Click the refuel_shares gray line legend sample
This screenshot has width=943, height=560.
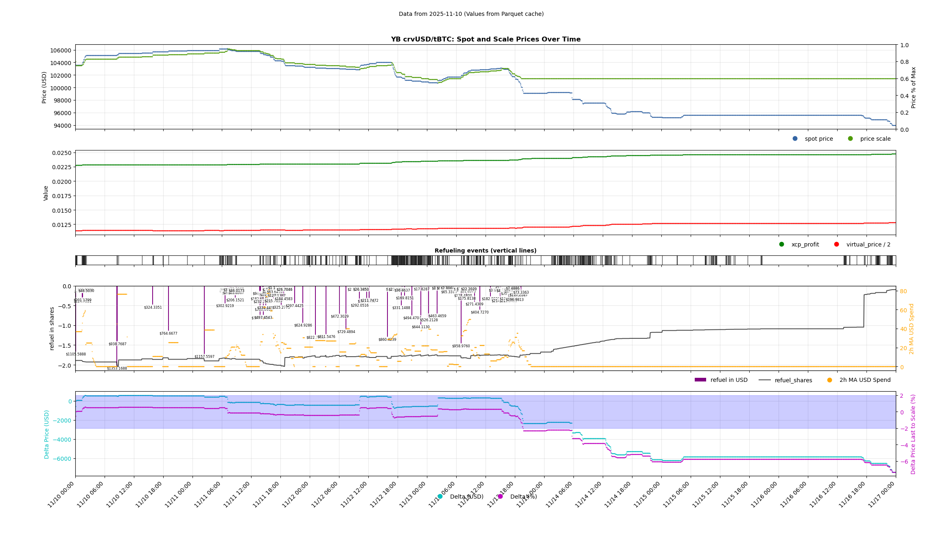click(x=764, y=380)
